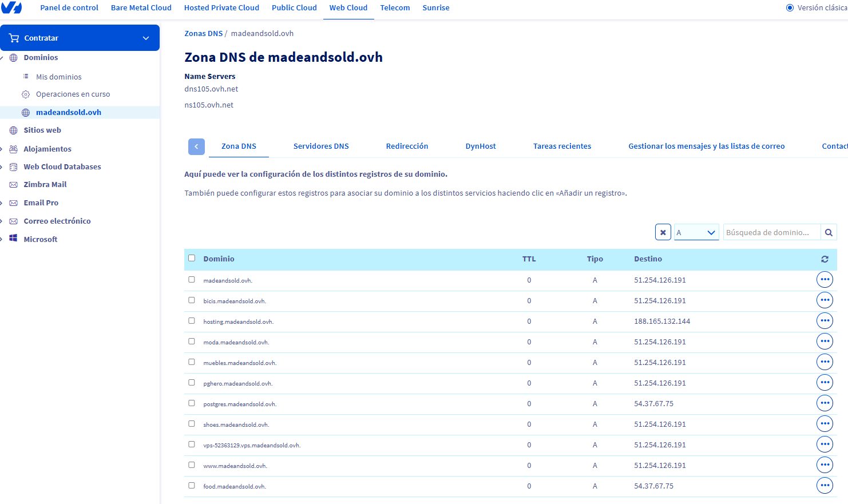The width and height of the screenshot is (848, 504).
Task: Check the madeandsold.ovh. row checkbox
Action: tap(192, 280)
